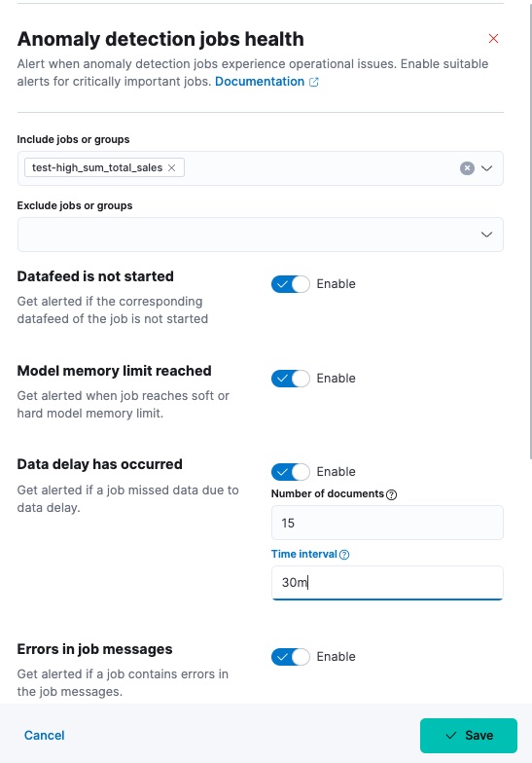
Task: Turn off the Errors in job messages switch
Action: 290,656
